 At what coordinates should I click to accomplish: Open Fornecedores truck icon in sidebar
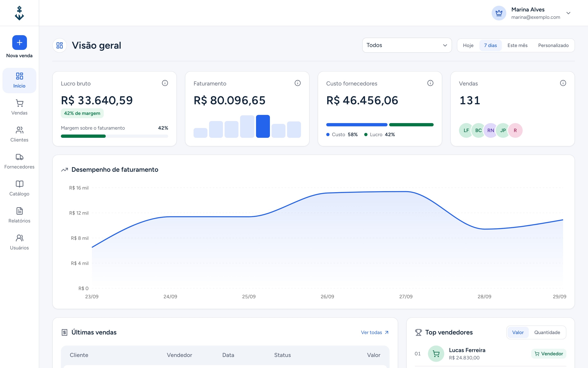[19, 157]
